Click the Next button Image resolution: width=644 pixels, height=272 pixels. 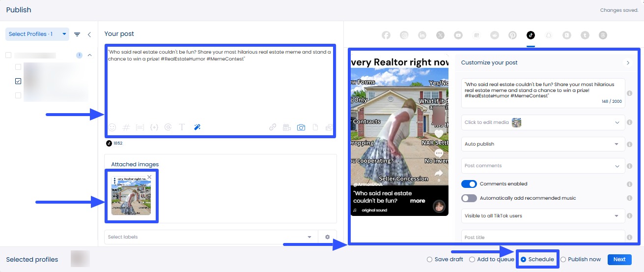pyautogui.click(x=619, y=260)
